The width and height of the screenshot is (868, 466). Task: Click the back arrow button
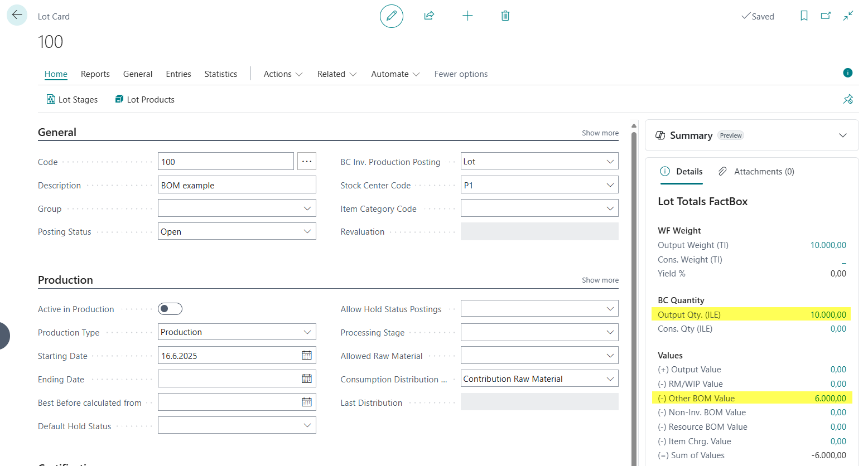(17, 15)
